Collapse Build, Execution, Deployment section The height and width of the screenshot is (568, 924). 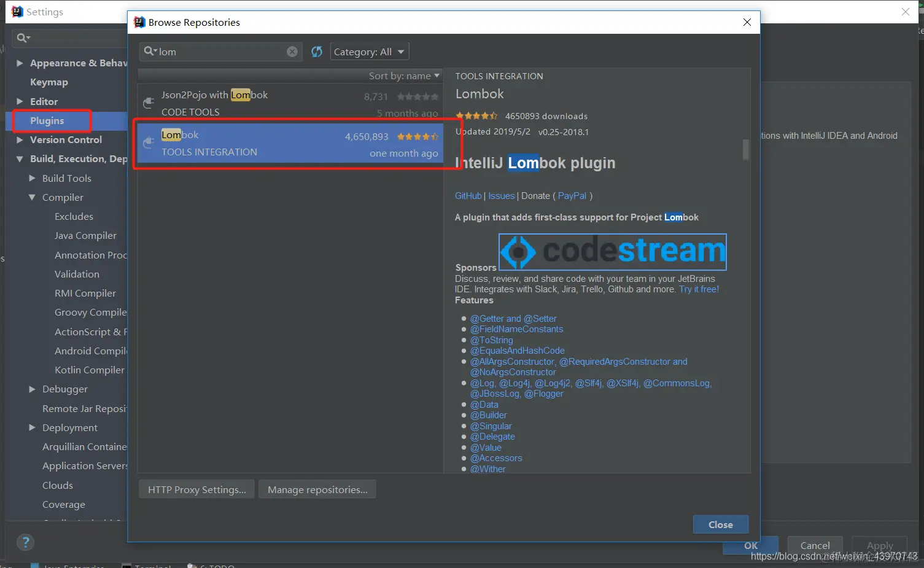[x=20, y=159]
